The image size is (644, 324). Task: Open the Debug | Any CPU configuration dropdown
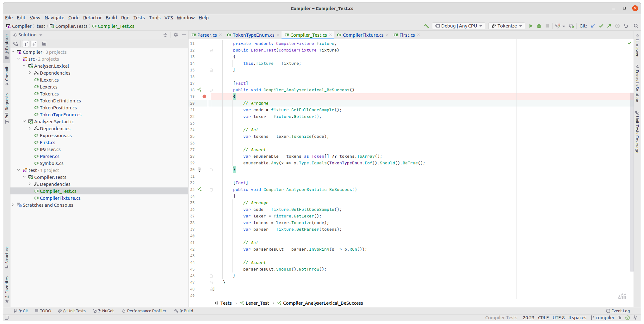click(x=458, y=26)
